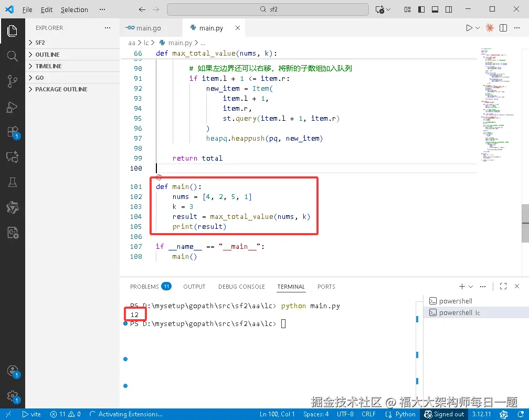
Task: Split the editor to the right
Action: coord(503,28)
